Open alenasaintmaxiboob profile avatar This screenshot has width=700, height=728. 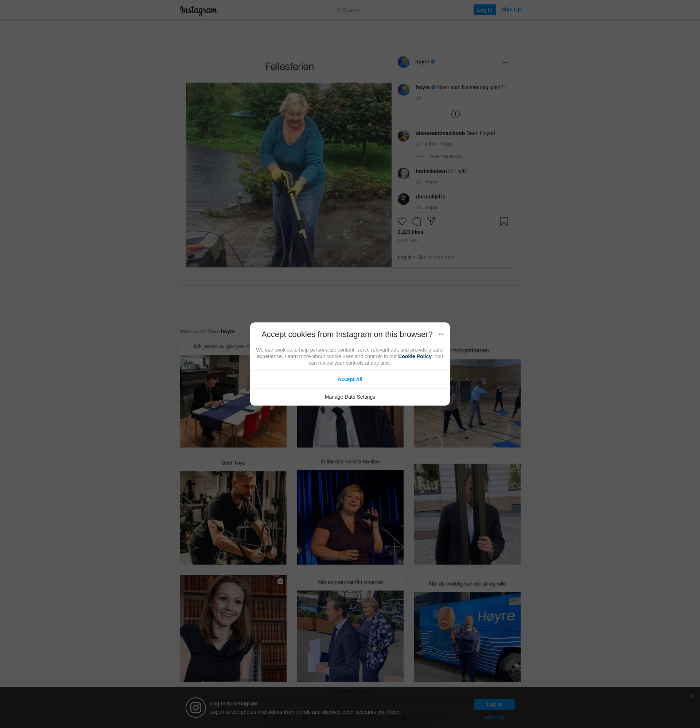(403, 136)
